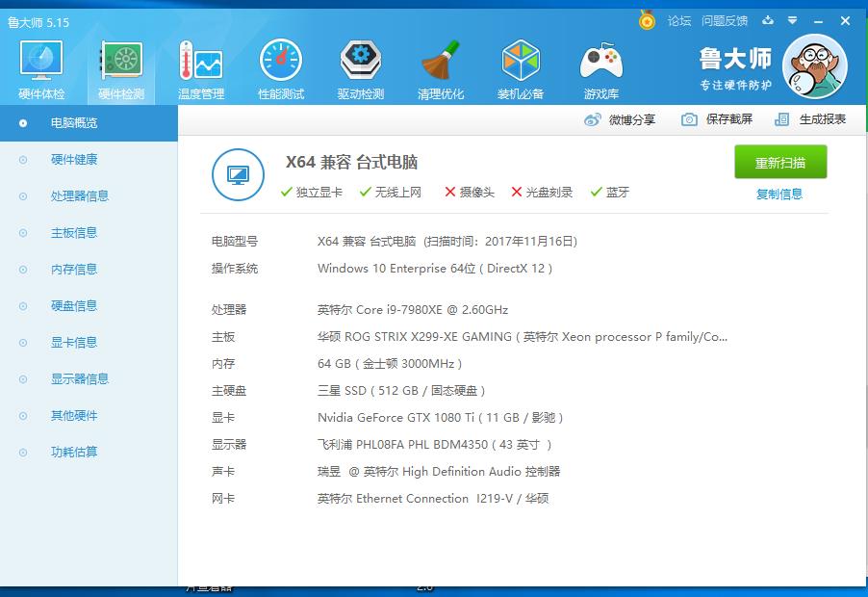Screen dimensions: 868x597
Task: Open 驱动检测 driver detection
Action: click(x=361, y=69)
